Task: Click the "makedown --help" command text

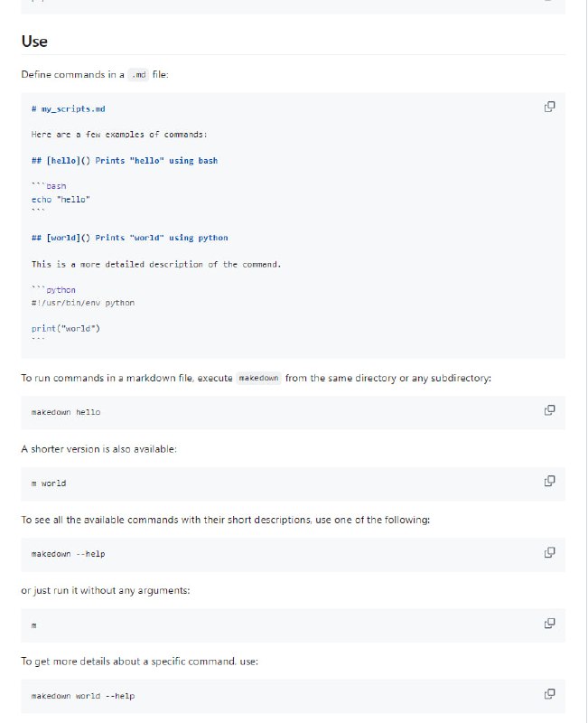Action: pos(69,554)
